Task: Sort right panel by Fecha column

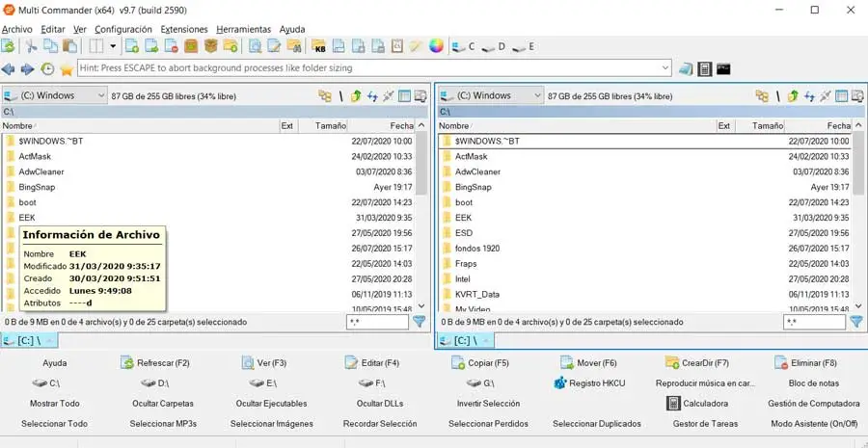Action: [x=818, y=126]
